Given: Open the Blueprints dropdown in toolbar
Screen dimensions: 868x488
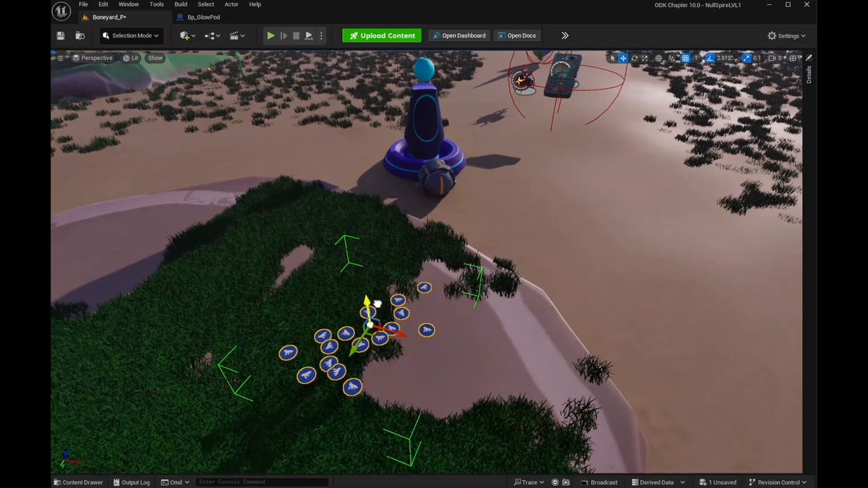Looking at the screenshot, I should tap(212, 35).
